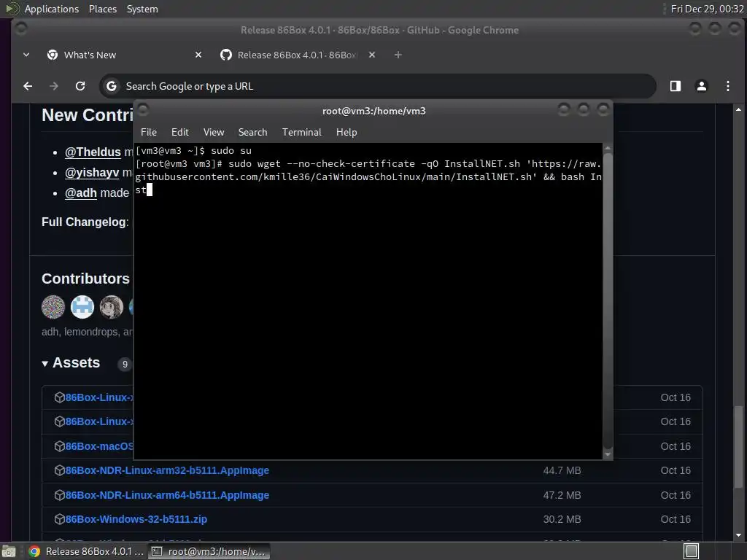Open new Chrome tab with plus
Image resolution: width=747 pixels, height=560 pixels.
coord(398,55)
